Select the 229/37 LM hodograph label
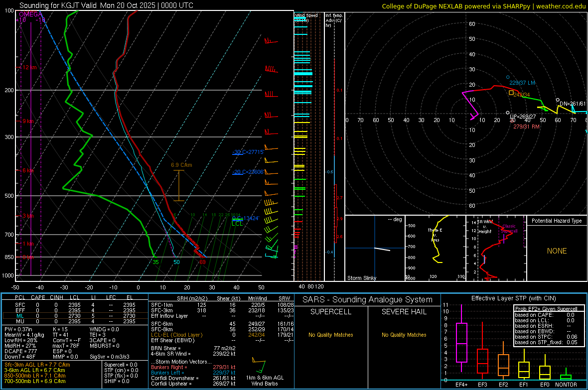Image resolution: width=588 pixels, height=390 pixels. (x=522, y=83)
